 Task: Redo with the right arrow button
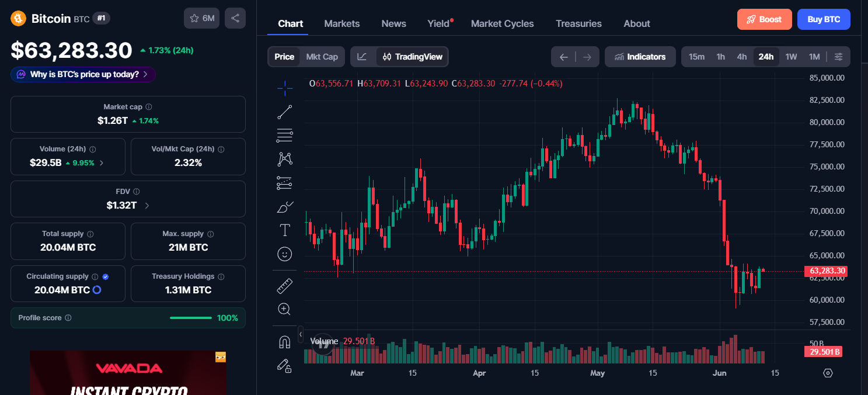(587, 57)
